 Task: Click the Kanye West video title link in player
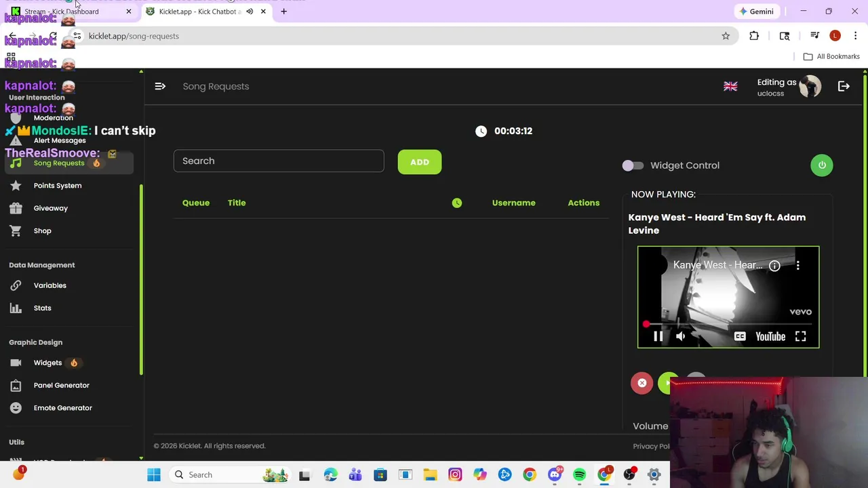(717, 265)
